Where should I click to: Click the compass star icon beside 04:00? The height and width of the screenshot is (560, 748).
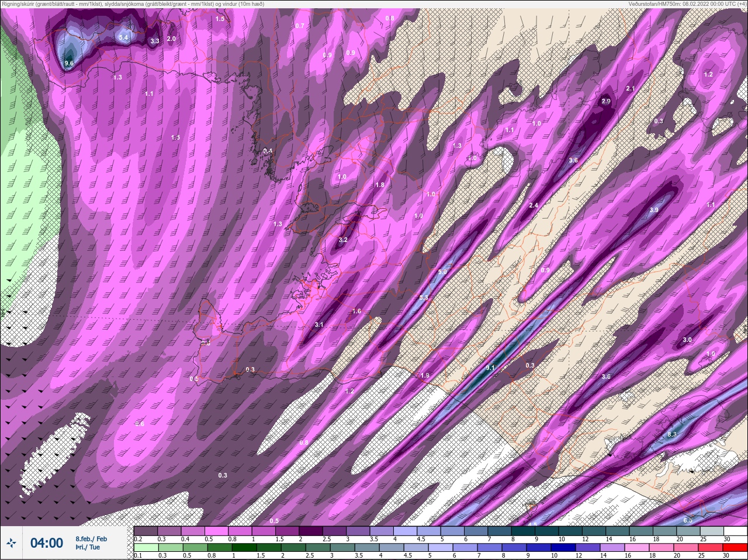[11, 543]
